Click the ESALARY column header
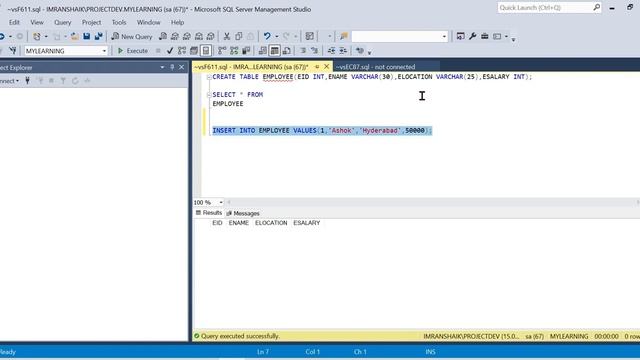640x360 pixels. click(x=307, y=223)
